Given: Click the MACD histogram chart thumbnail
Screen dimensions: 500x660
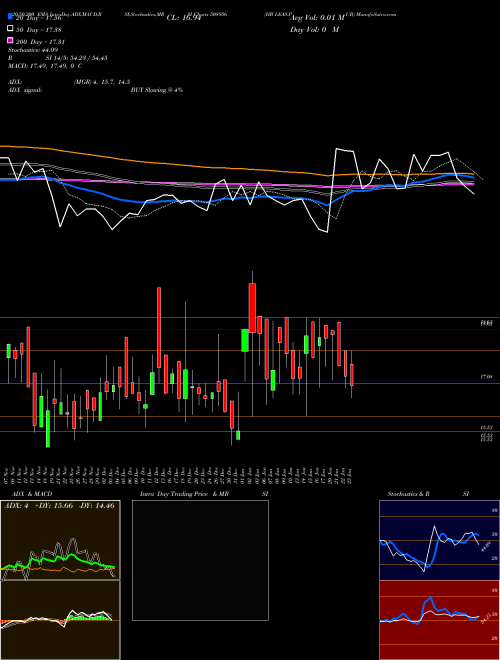Looking at the screenshot, I should pos(60,620).
